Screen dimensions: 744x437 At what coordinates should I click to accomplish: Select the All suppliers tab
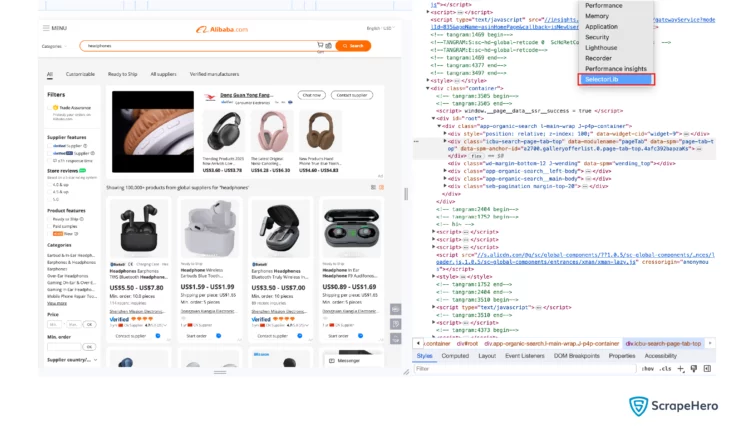(x=163, y=74)
